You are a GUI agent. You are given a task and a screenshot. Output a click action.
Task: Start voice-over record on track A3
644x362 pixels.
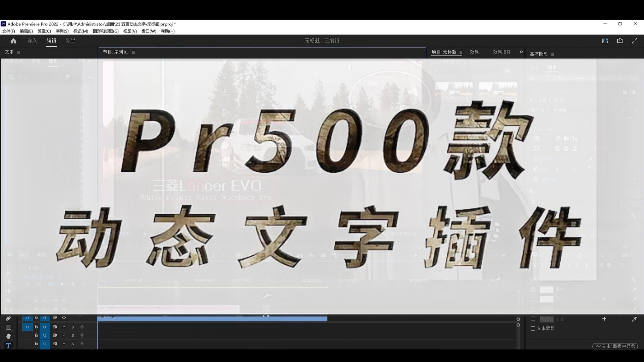pos(82,344)
